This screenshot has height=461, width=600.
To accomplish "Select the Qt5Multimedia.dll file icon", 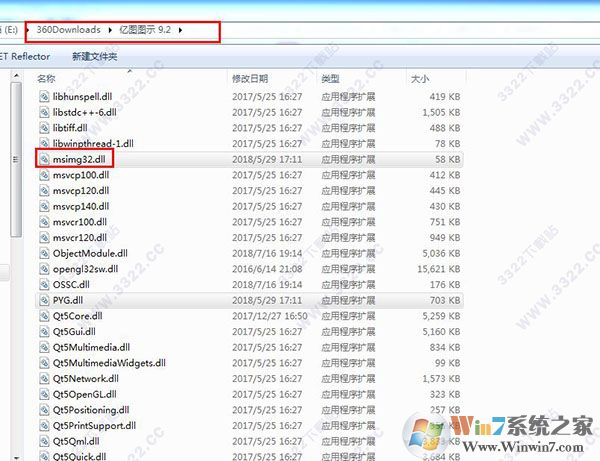I will point(44,347).
